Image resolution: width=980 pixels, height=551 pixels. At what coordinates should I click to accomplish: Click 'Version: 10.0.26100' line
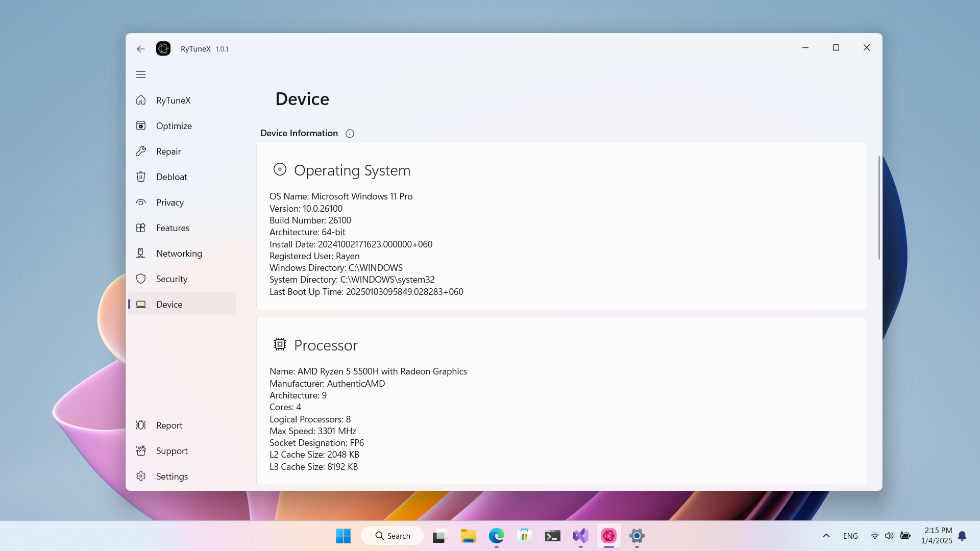pos(306,209)
